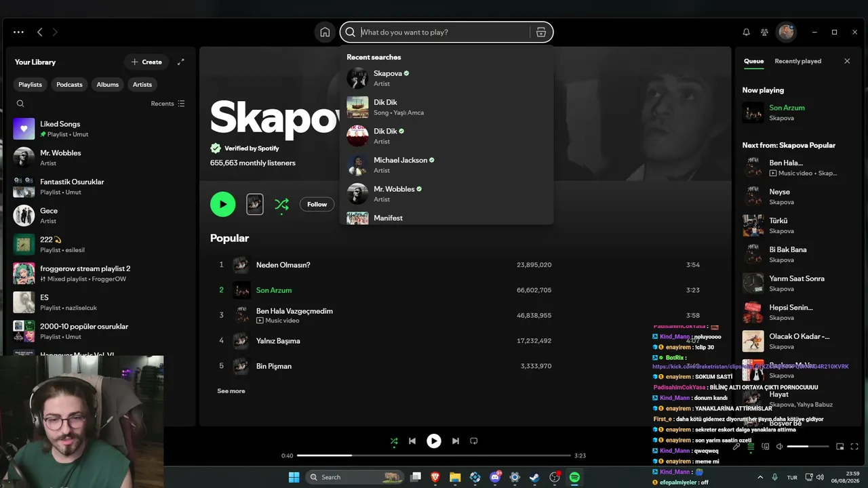Click the play button in player bar
The width and height of the screenshot is (868, 488).
pyautogui.click(x=434, y=441)
